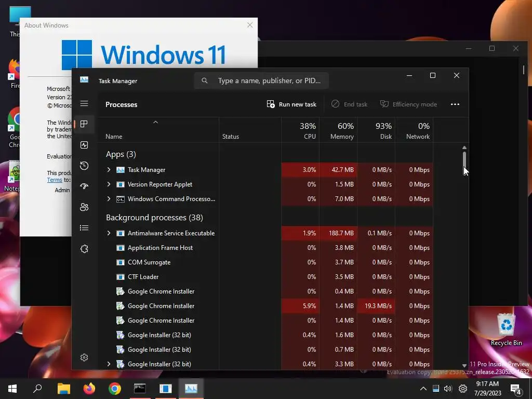Open the three-dot more options menu
The width and height of the screenshot is (532, 399).
tap(455, 104)
